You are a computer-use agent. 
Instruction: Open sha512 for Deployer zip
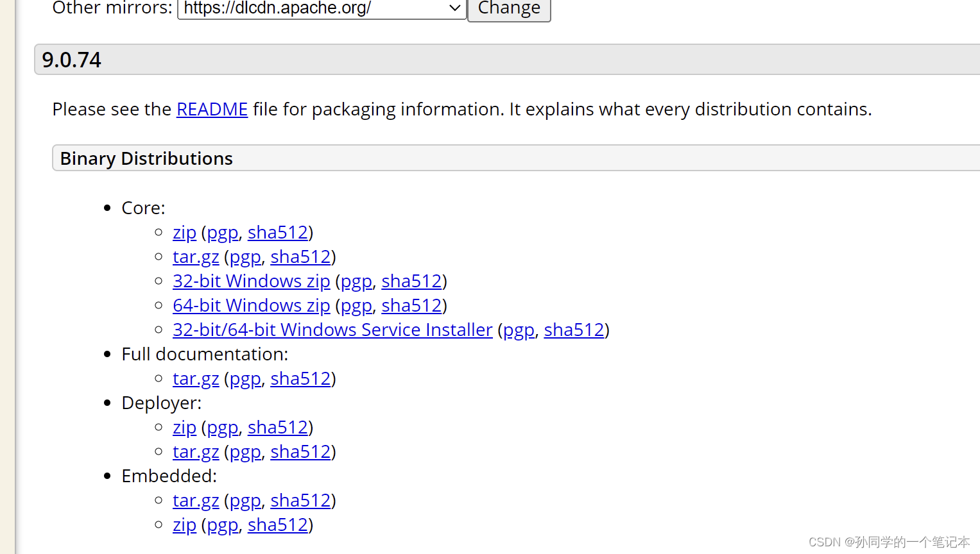278,428
